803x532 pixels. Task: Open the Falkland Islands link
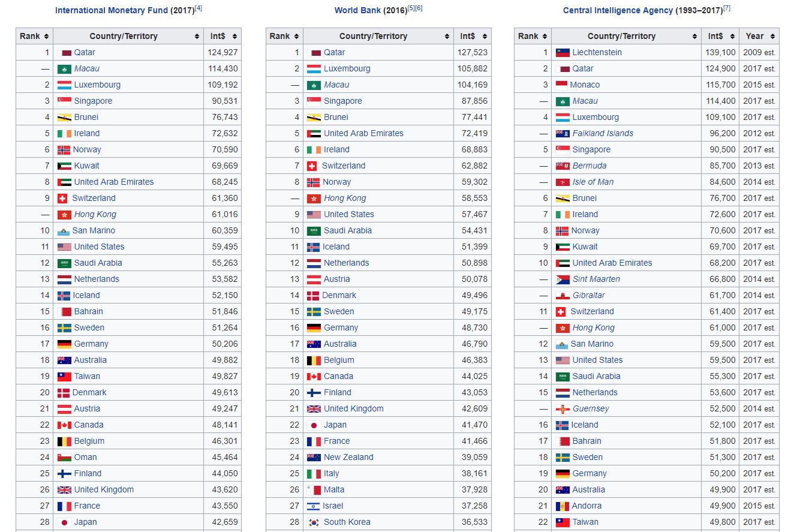point(603,134)
